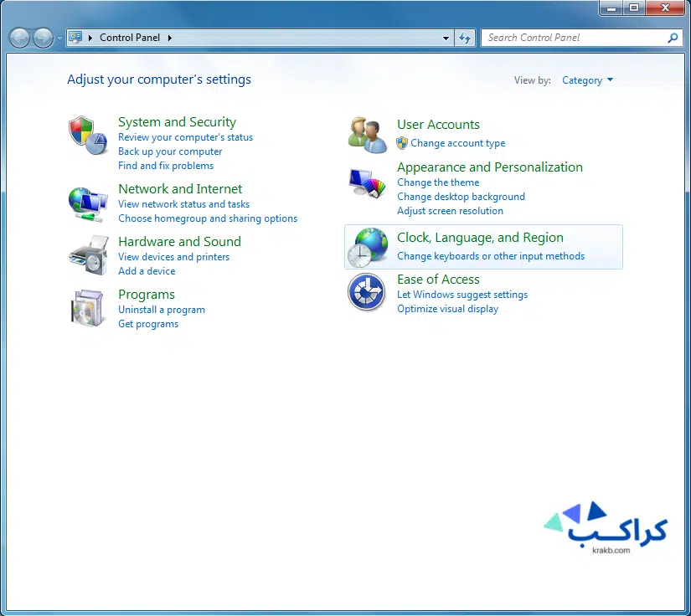Click Change keyboards or other input methods
This screenshot has width=691, height=616.
pos(491,256)
